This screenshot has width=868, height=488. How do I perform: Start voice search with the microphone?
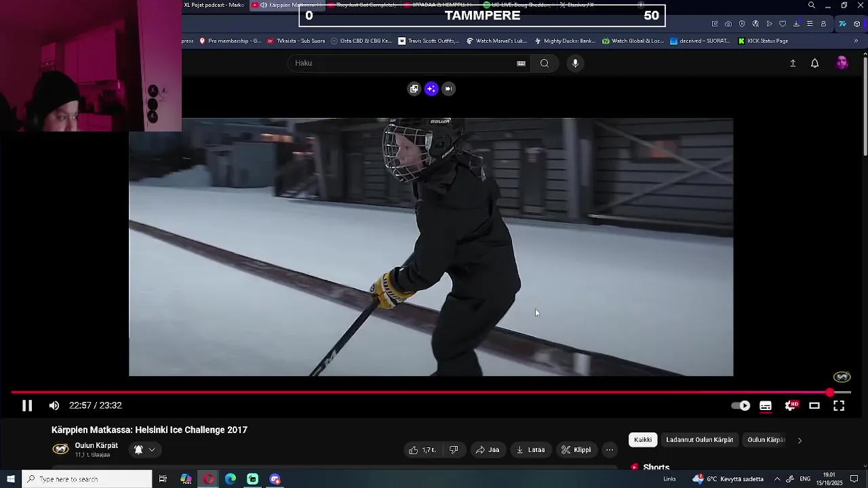tap(575, 63)
